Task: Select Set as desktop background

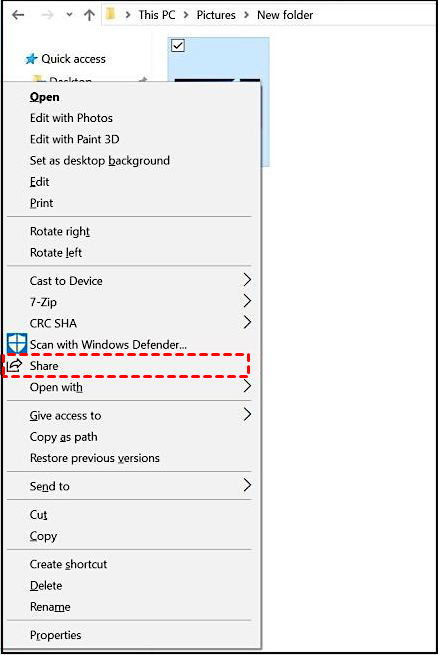Action: coord(100,160)
